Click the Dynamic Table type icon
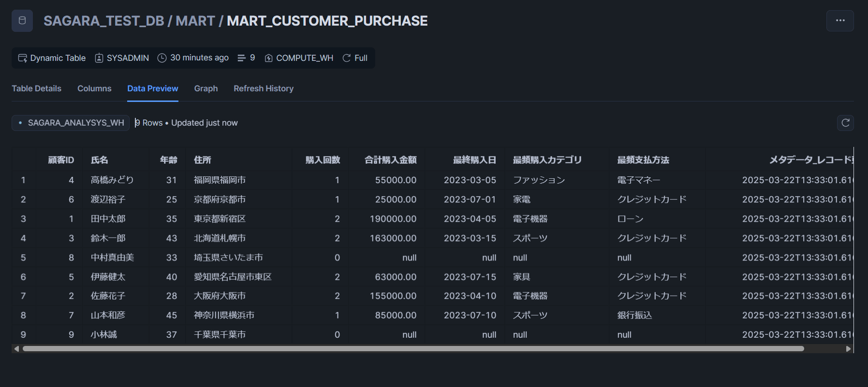 tap(22, 58)
